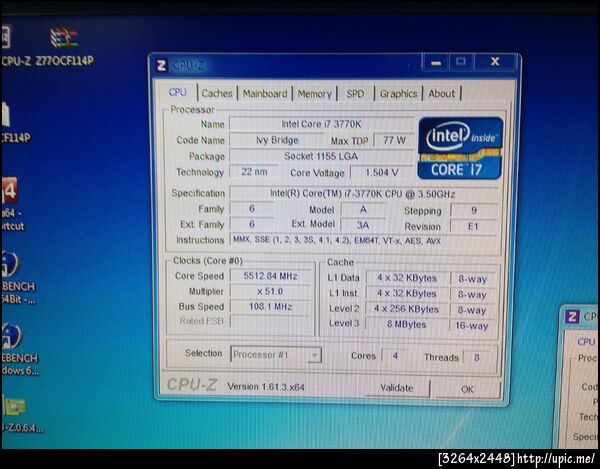Select CPU tab in second CPU-Z window
Viewport: 600px width, 469px height.
tap(586, 341)
